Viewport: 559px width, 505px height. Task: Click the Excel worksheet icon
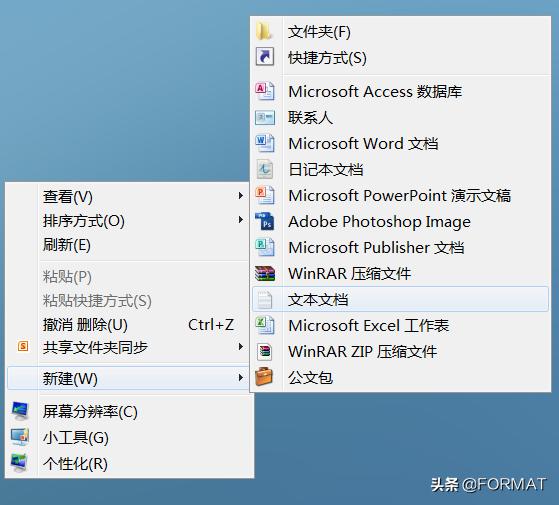[x=265, y=325]
